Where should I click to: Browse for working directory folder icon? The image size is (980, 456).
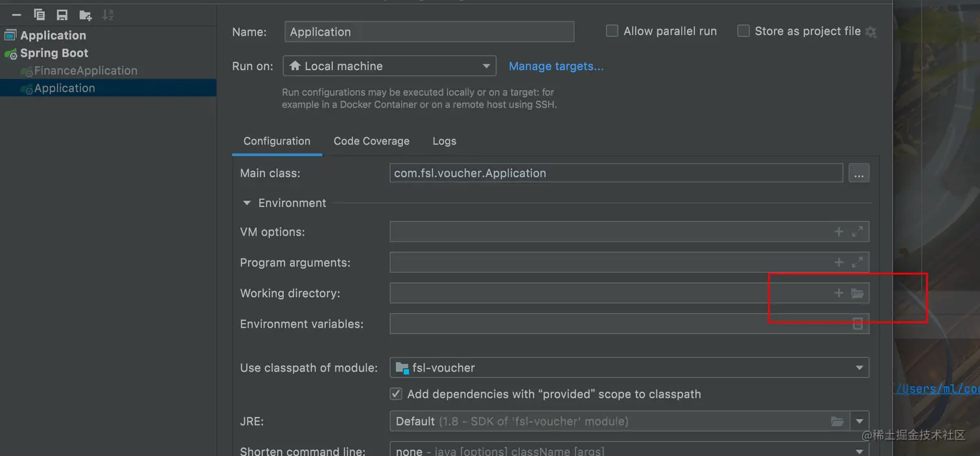pos(857,293)
